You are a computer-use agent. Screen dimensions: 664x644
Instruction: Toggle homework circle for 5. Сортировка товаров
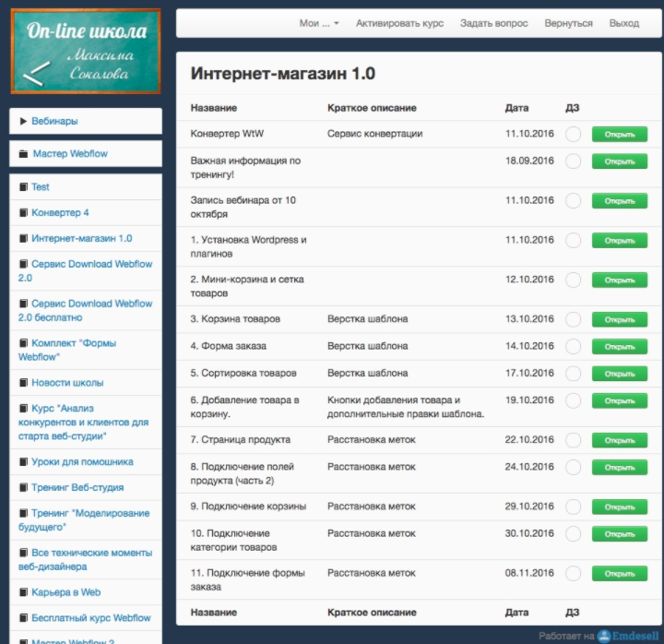tap(573, 374)
